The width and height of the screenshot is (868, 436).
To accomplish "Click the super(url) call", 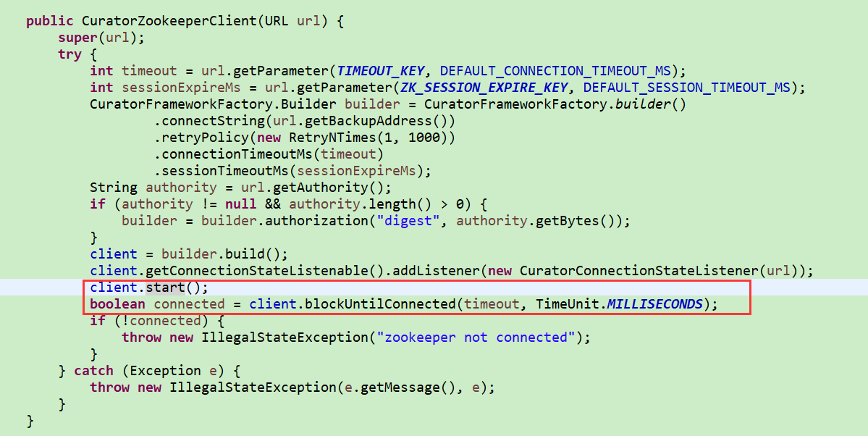I will click(99, 38).
